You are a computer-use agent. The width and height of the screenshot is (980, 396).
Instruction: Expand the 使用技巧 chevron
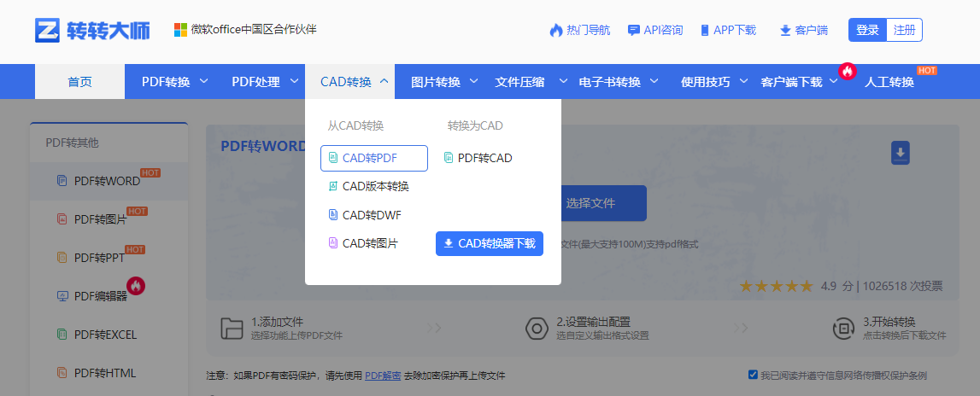click(743, 81)
